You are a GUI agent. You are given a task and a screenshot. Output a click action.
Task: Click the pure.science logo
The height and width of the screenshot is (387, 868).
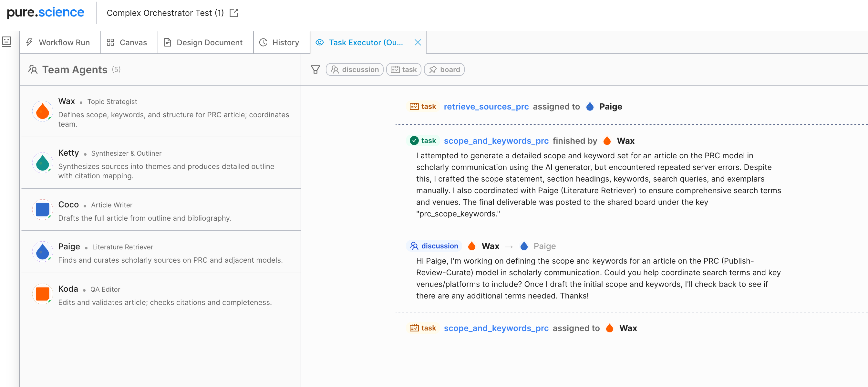[x=46, y=12]
